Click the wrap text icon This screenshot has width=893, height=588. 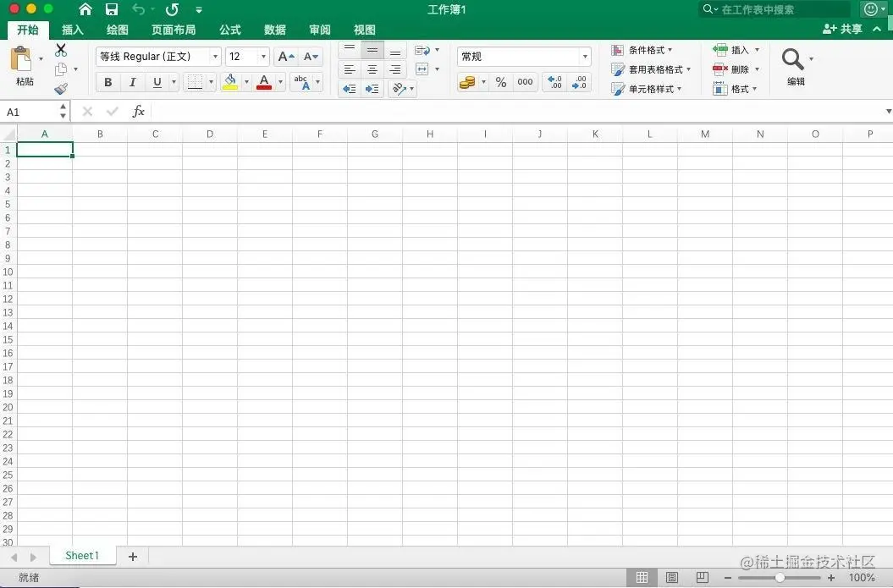click(422, 49)
